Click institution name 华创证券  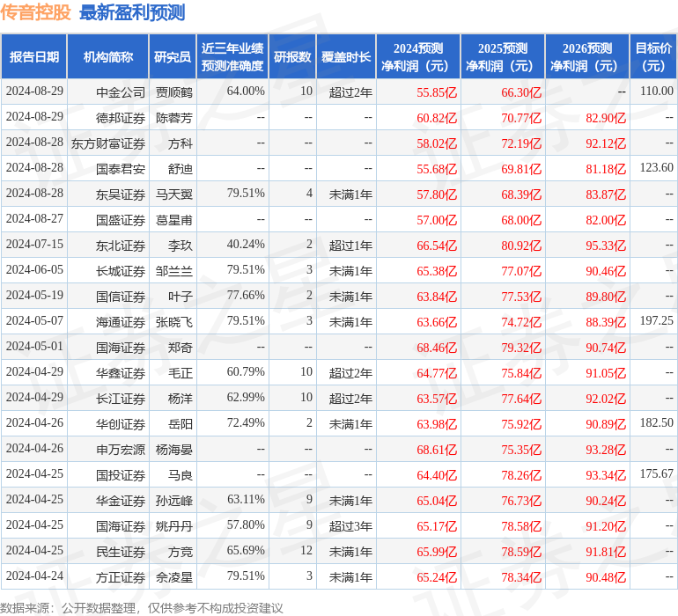point(121,423)
